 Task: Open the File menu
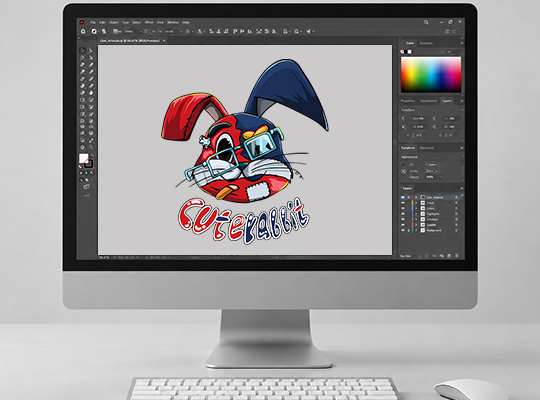[x=93, y=22]
